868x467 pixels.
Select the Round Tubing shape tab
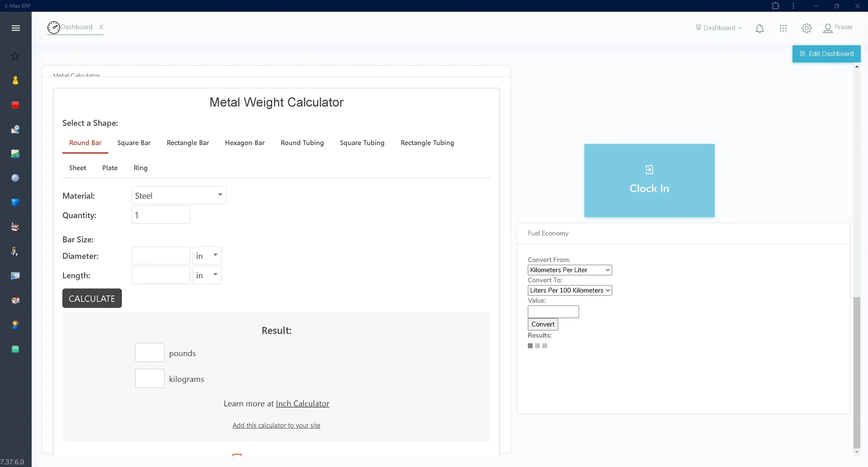point(302,143)
